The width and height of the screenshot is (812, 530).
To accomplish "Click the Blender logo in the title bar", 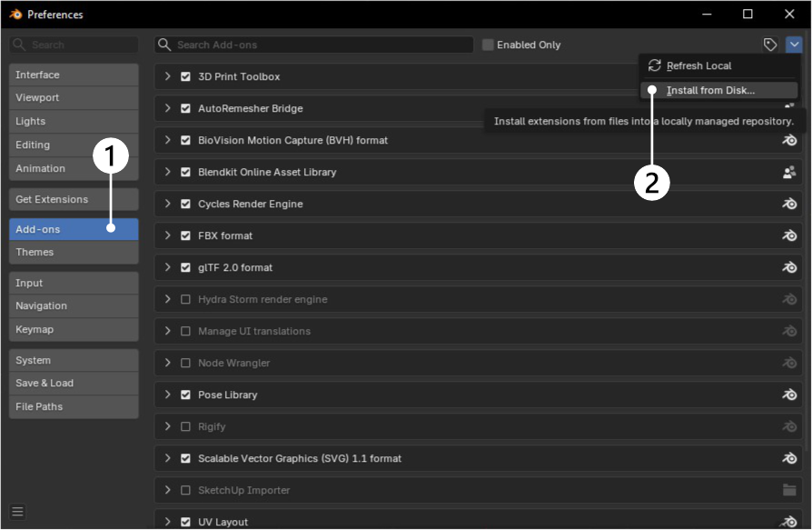I will pyautogui.click(x=15, y=14).
